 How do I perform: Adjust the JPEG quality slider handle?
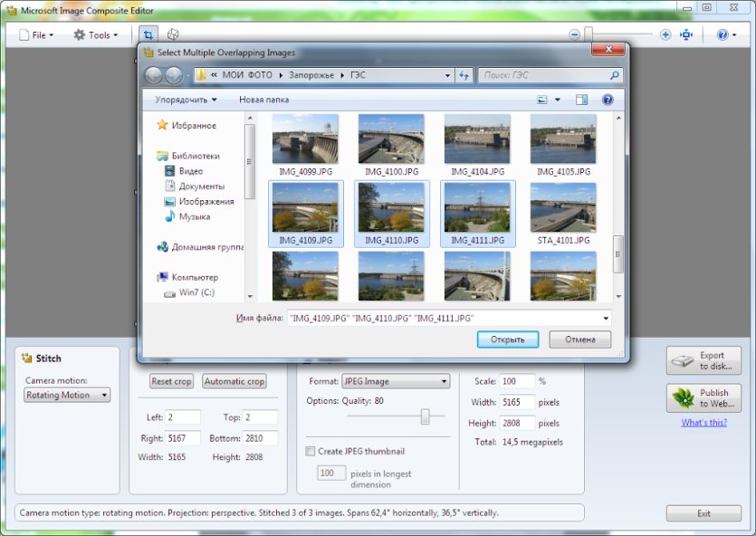[425, 416]
